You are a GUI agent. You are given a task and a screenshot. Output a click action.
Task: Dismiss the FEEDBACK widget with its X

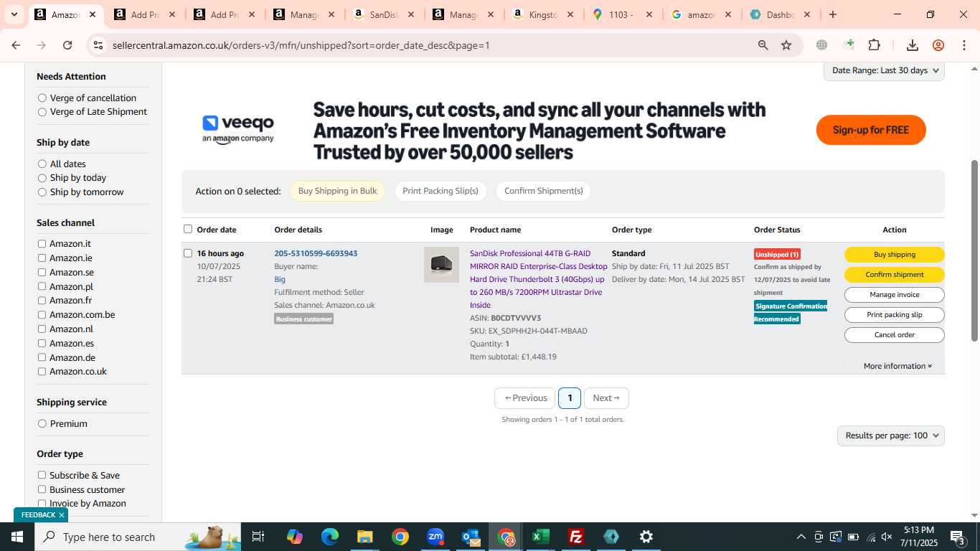pos(62,515)
